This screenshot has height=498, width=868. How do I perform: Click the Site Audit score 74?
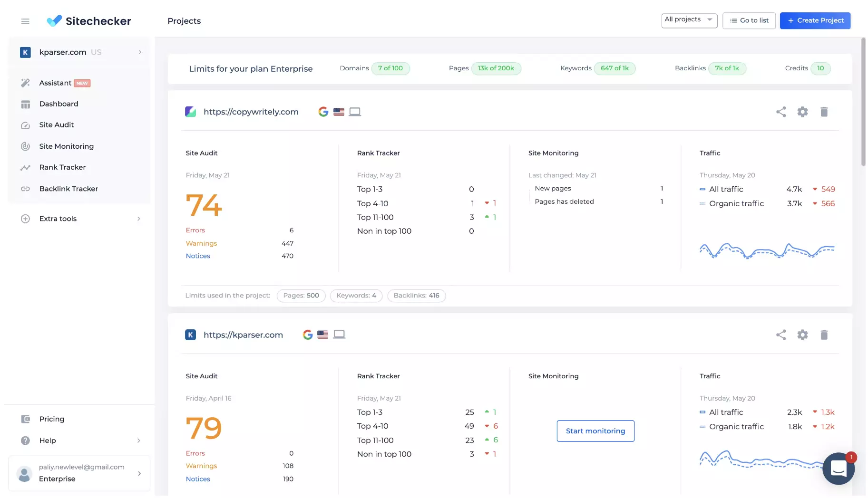(204, 205)
